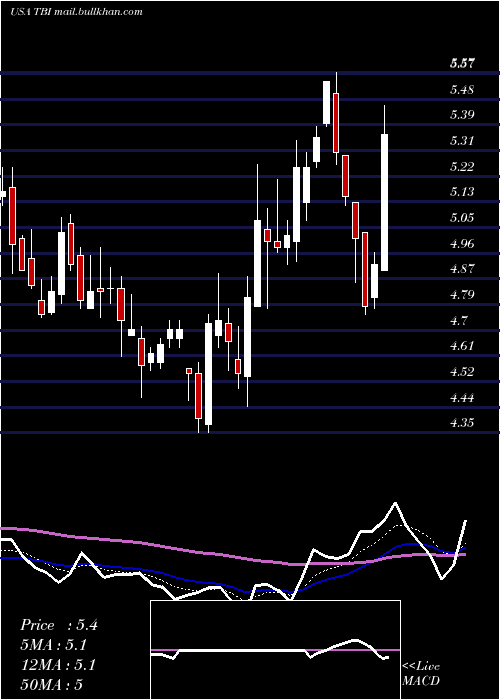The height and width of the screenshot is (700, 500).
Task: Click the lowest white candle near 4.35
Action: point(208,374)
